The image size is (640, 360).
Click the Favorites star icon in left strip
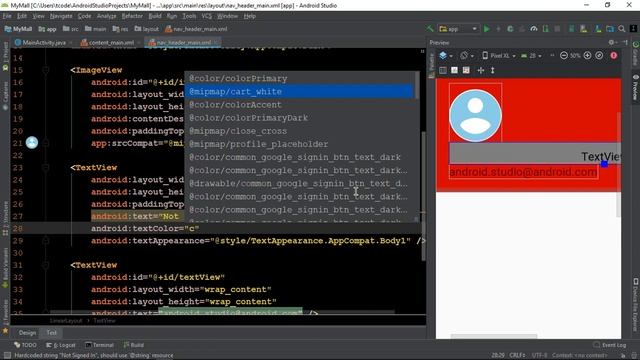(x=5, y=331)
